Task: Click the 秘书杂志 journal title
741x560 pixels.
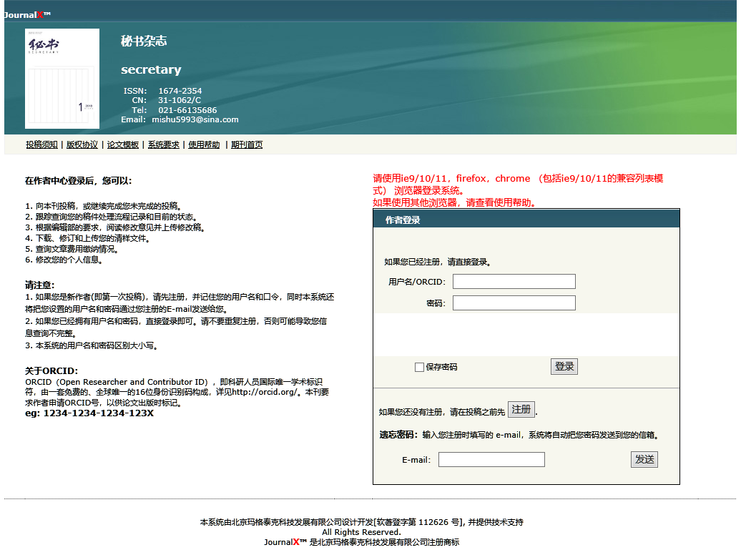Action: (144, 41)
